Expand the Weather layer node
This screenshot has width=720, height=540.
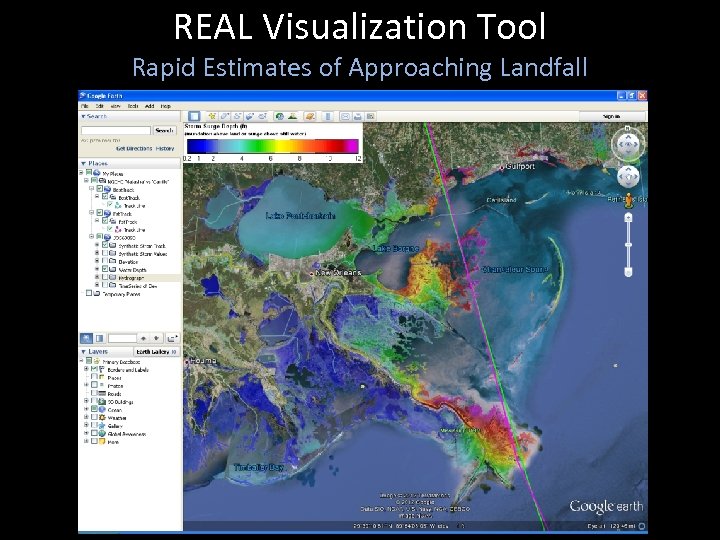[86, 418]
